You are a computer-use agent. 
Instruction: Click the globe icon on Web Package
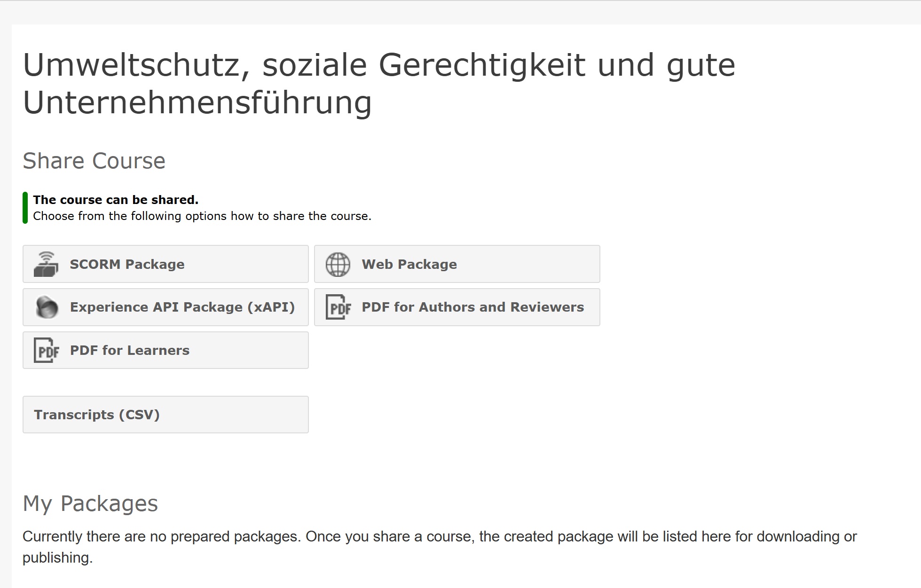(x=338, y=264)
